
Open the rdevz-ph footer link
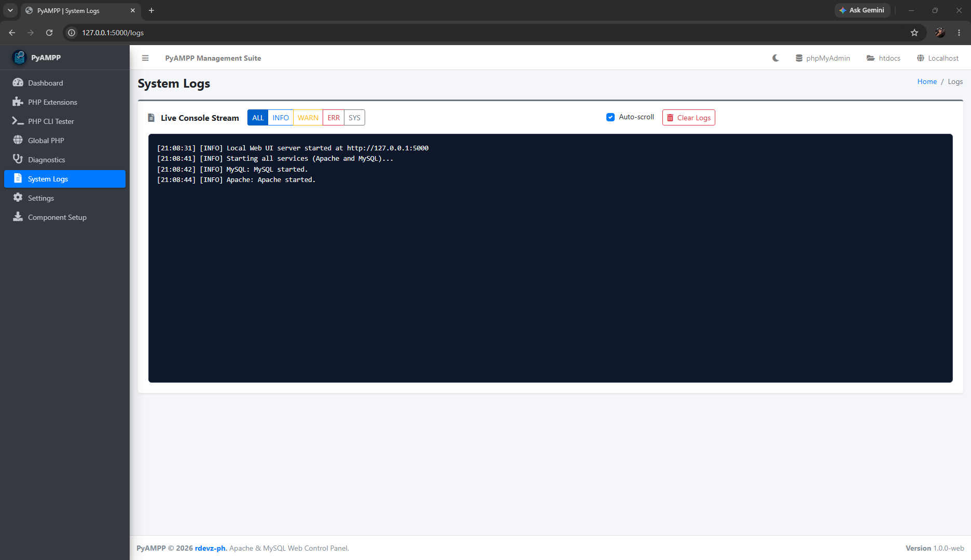pyautogui.click(x=211, y=548)
